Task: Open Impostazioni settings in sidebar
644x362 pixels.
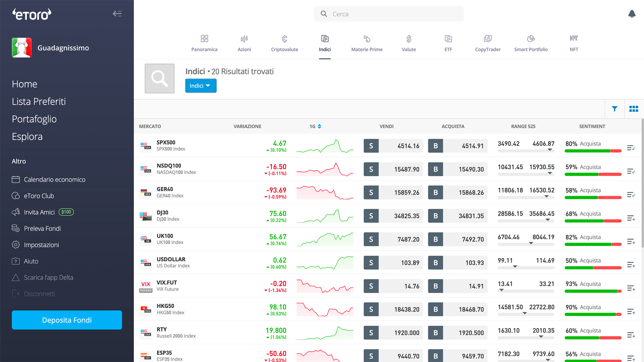Action: click(x=41, y=245)
